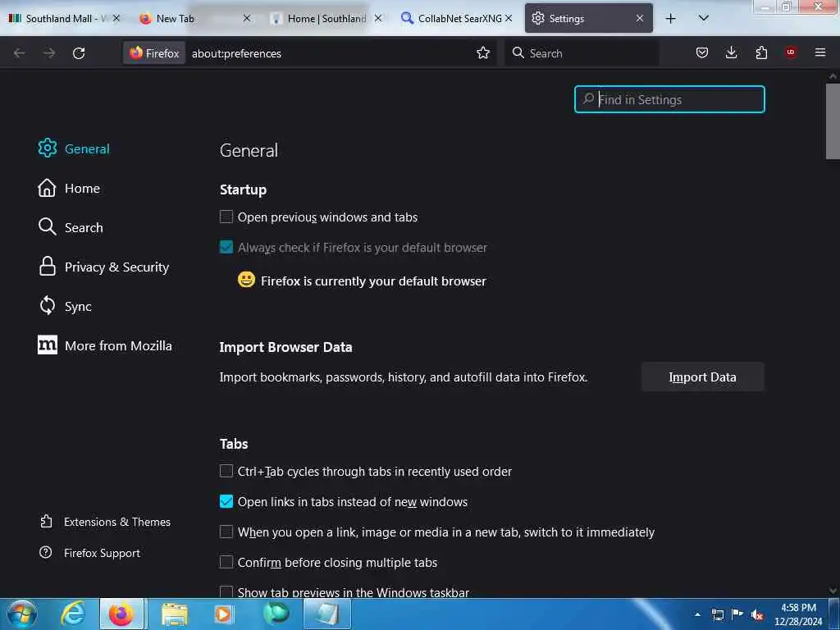Viewport: 840px width, 630px height.
Task: Open Home settings category
Action: (69, 188)
